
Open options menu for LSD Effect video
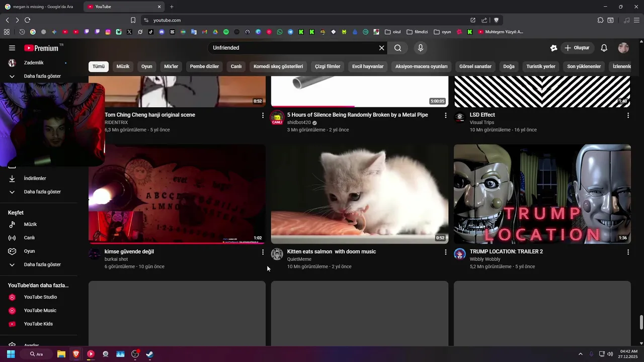click(x=628, y=115)
